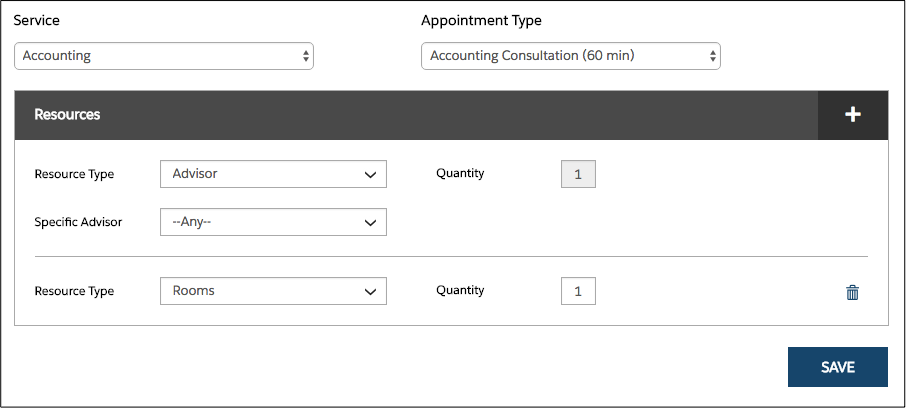906x408 pixels.
Task: Click up-down arrows on the Accounting Consultation select
Action: [x=712, y=56]
